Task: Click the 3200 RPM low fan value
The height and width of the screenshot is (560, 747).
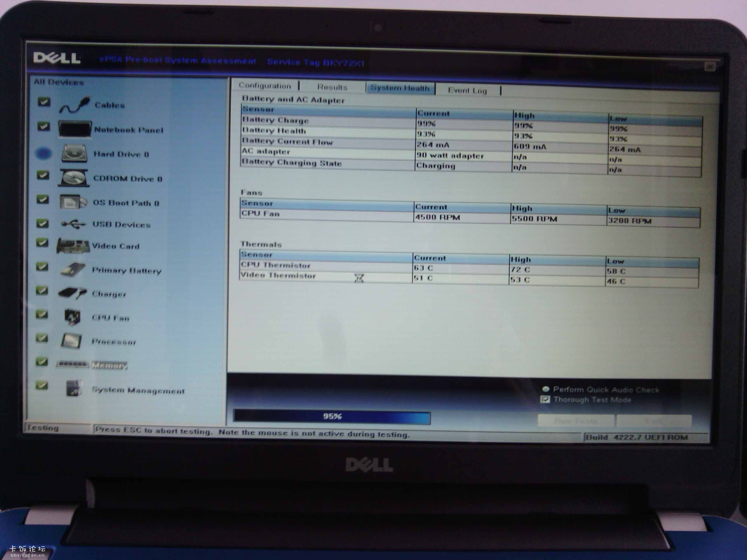Action: tap(629, 221)
